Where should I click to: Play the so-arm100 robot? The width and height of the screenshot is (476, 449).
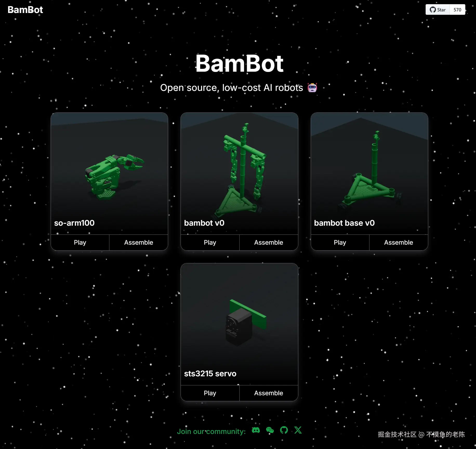tap(80, 243)
